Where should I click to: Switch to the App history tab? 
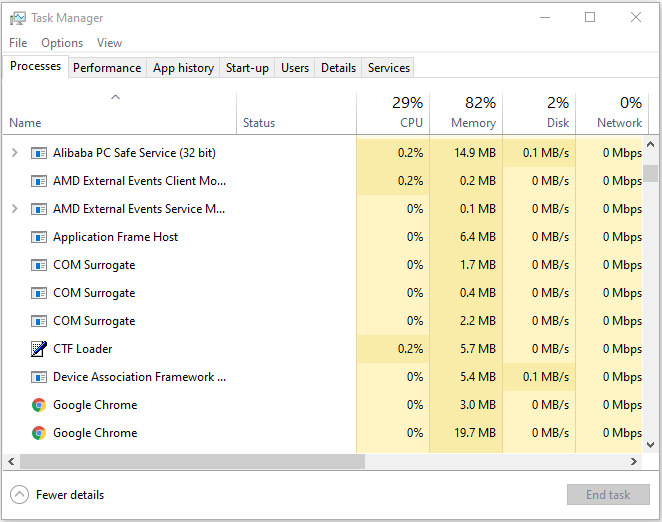pos(183,68)
